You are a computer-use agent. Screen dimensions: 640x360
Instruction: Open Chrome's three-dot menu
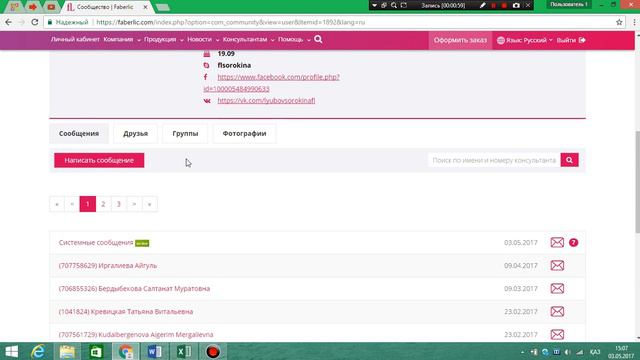point(634,22)
